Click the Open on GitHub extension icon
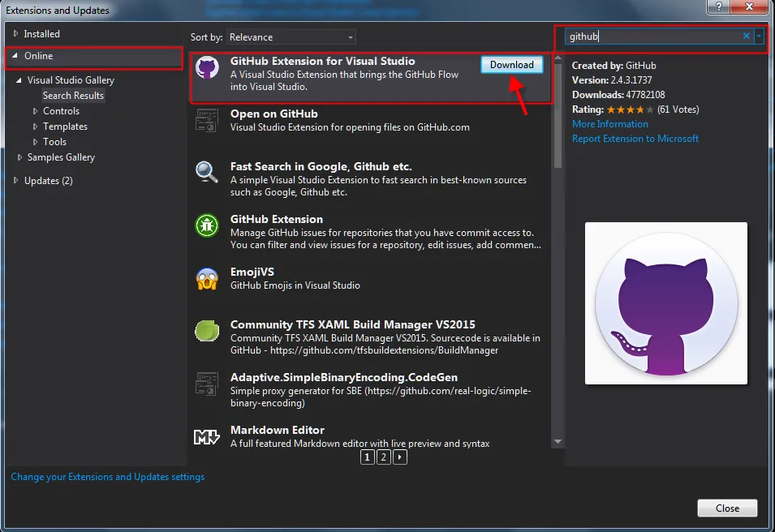The height and width of the screenshot is (532, 775). coord(207,121)
